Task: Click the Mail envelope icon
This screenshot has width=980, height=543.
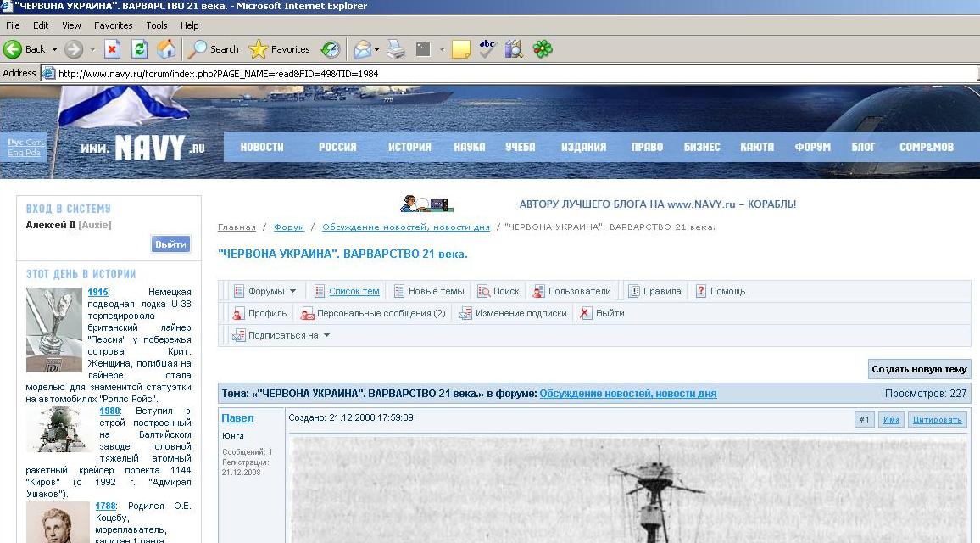Action: click(x=362, y=49)
